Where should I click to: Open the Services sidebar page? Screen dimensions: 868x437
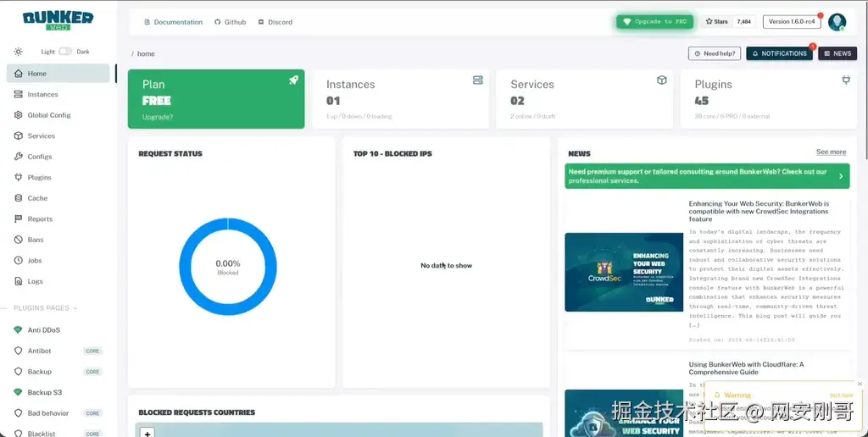click(x=58, y=136)
